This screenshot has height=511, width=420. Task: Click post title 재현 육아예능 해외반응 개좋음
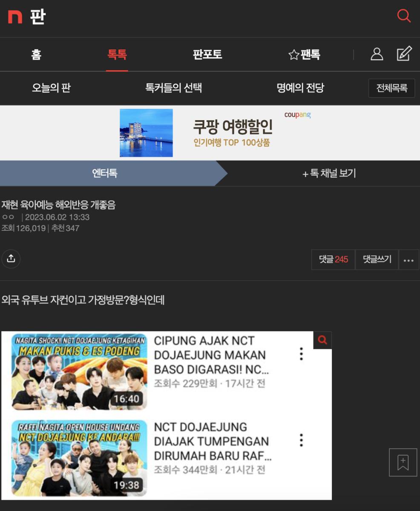(x=58, y=205)
